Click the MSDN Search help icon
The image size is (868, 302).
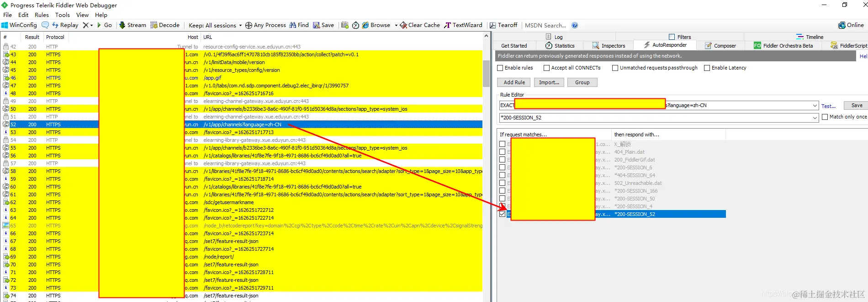[x=575, y=25]
